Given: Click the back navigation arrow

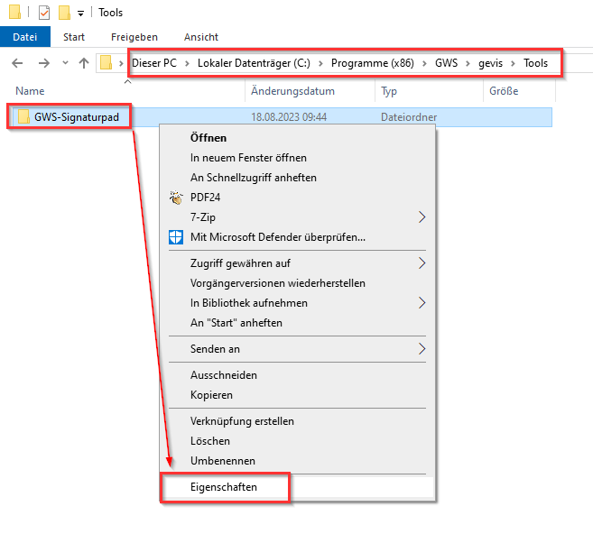Looking at the screenshot, I should 17,63.
